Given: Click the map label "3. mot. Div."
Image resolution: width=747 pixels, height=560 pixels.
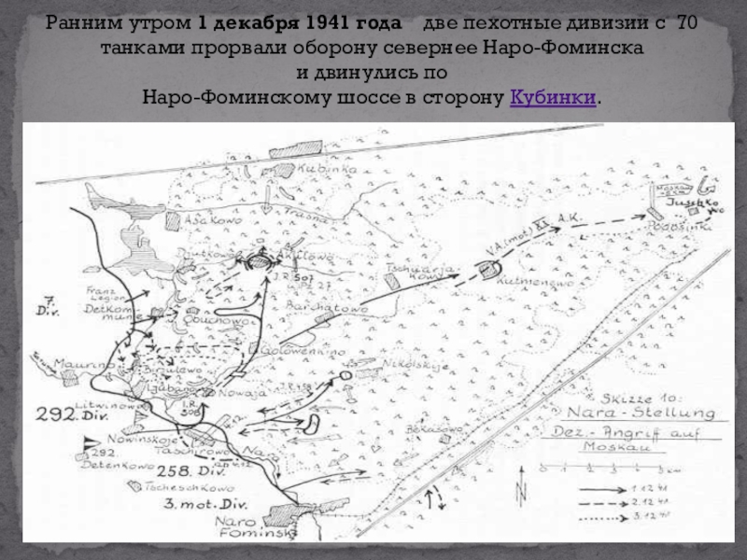Looking at the screenshot, I should [205, 504].
